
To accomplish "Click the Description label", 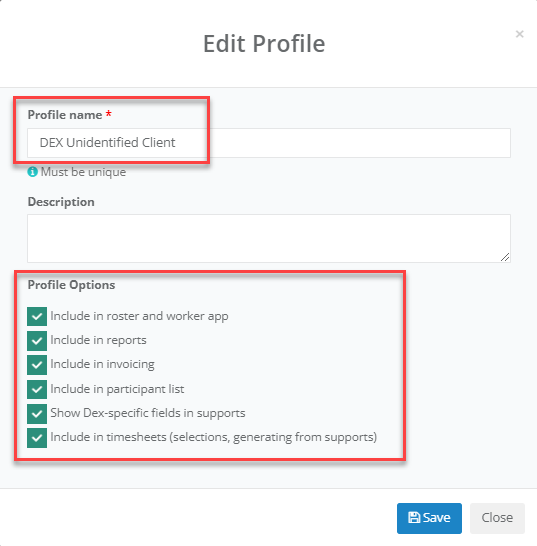I will (61, 202).
